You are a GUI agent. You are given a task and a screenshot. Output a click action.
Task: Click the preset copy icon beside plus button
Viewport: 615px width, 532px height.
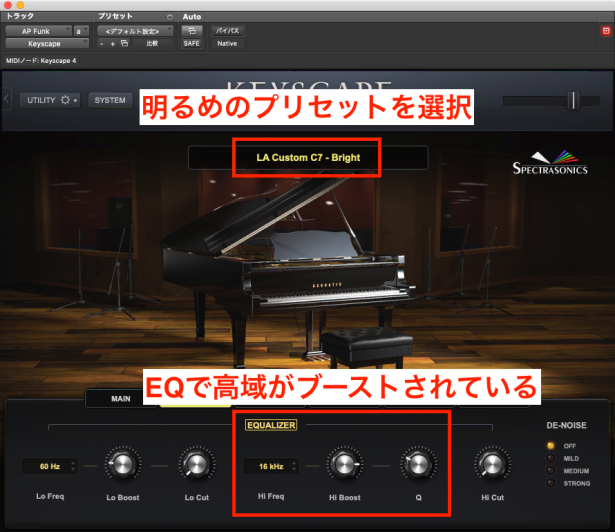pyautogui.click(x=124, y=44)
